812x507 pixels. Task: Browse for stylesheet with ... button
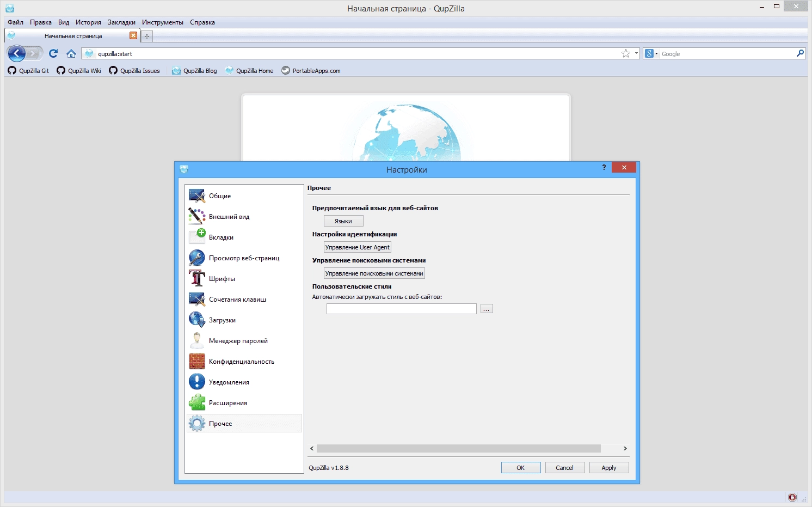(x=487, y=309)
